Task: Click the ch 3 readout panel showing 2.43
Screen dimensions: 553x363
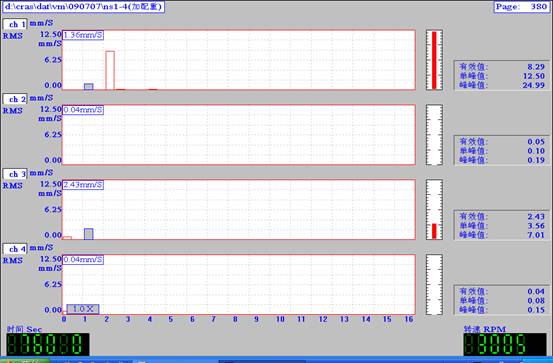Action: pyautogui.click(x=502, y=225)
